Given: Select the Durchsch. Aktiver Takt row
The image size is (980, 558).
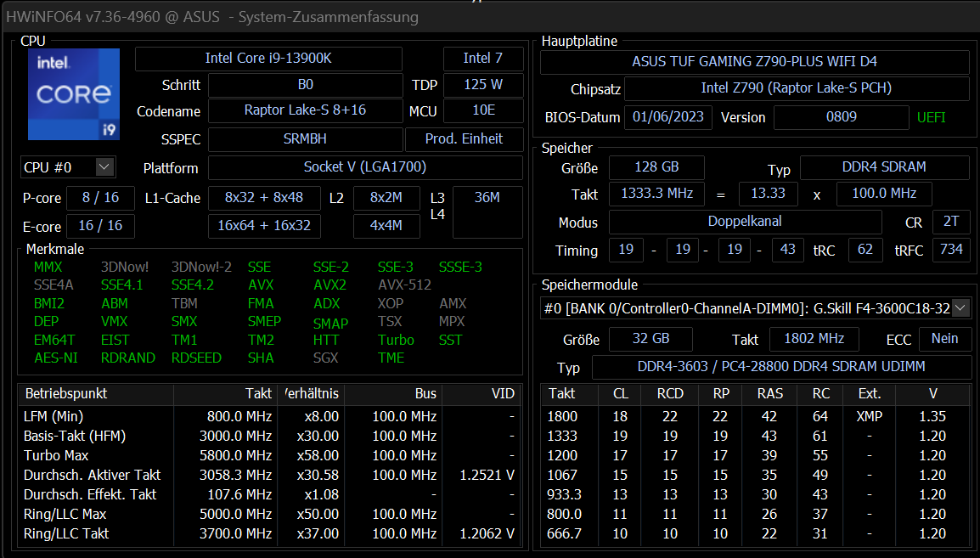Looking at the screenshot, I should (269, 475).
